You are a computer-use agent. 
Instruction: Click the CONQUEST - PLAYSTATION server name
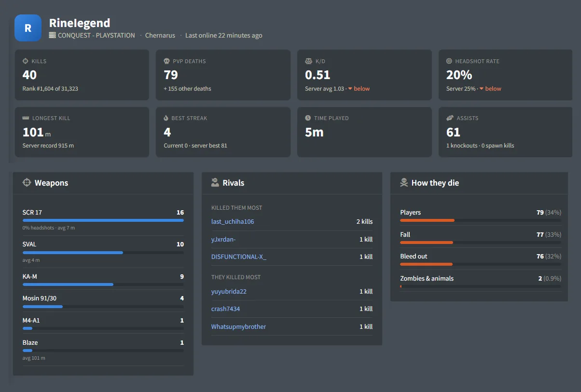click(97, 35)
